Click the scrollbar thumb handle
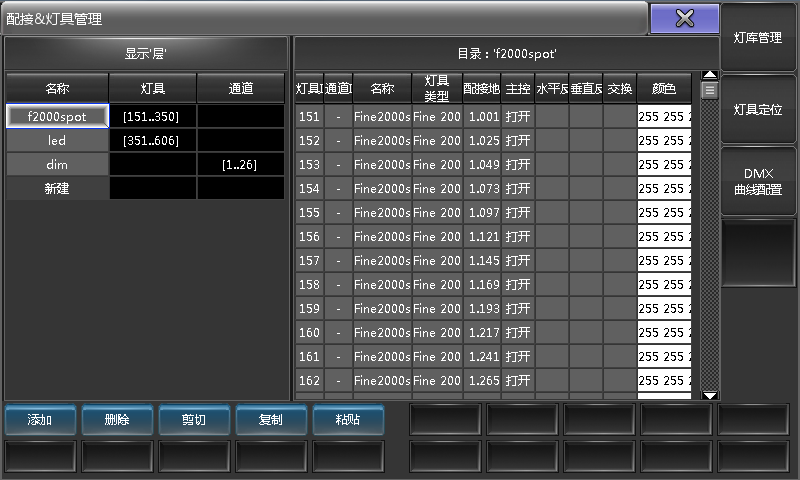This screenshot has height=480, width=800. pyautogui.click(x=709, y=91)
